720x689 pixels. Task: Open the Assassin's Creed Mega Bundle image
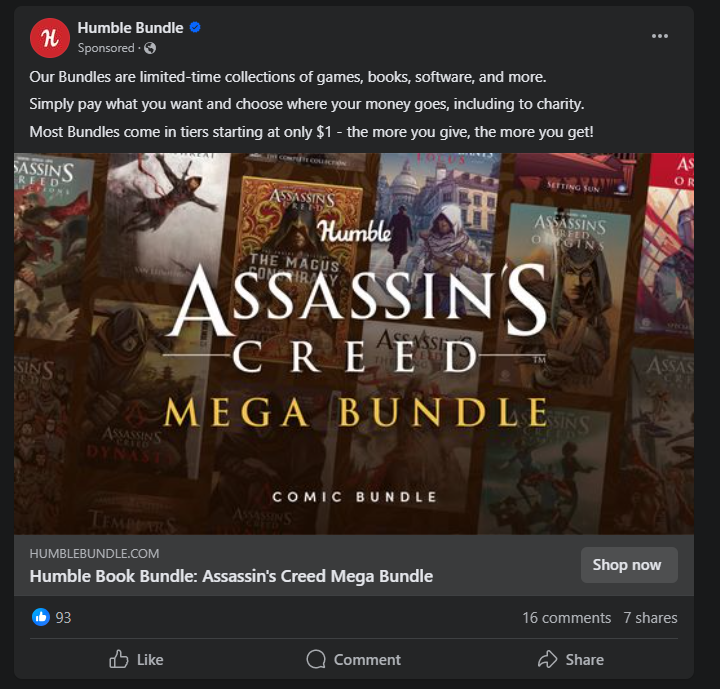(354, 343)
